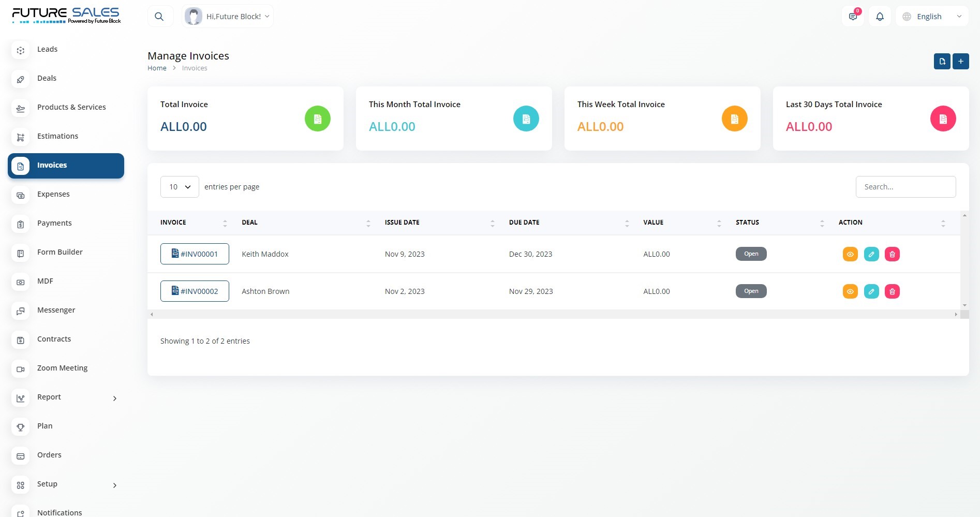The width and height of the screenshot is (980, 517).
Task: Delete invoice #INV00002 with trash icon
Action: (892, 291)
